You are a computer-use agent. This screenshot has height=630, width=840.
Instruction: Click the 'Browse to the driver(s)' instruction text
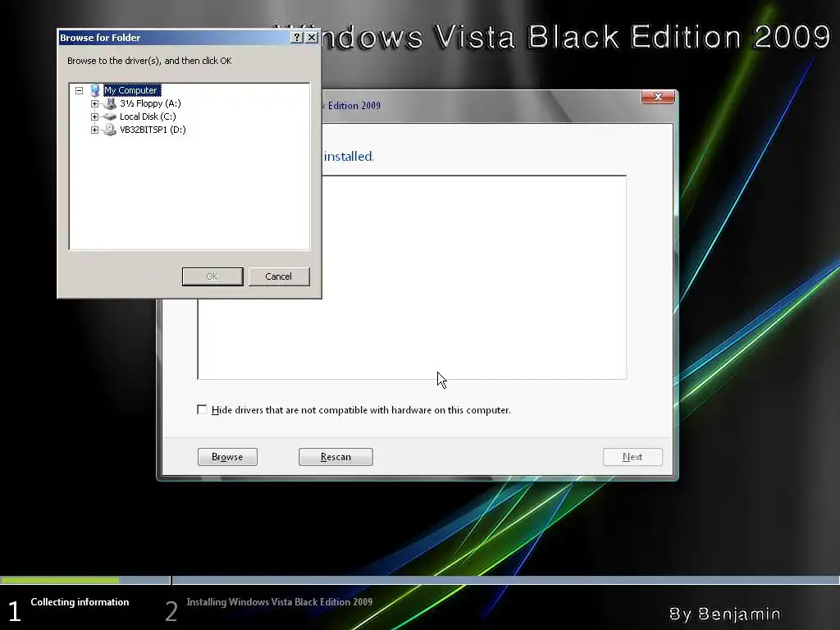tap(149, 61)
